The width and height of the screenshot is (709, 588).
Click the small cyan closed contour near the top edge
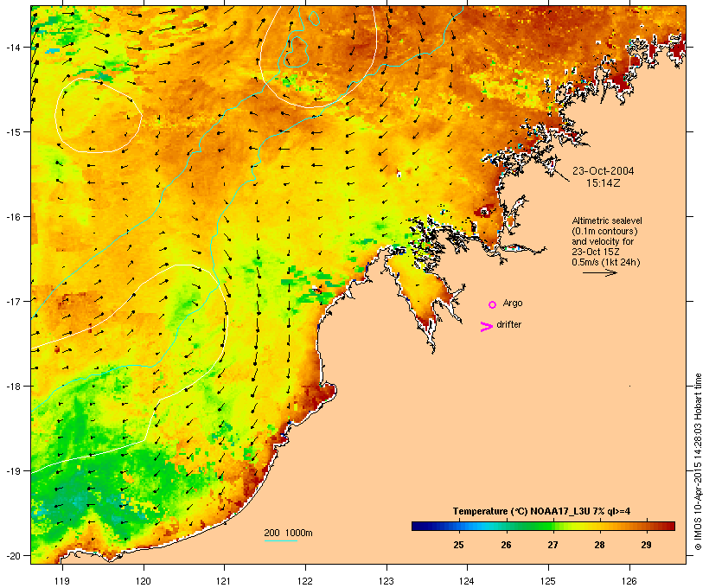314,18
